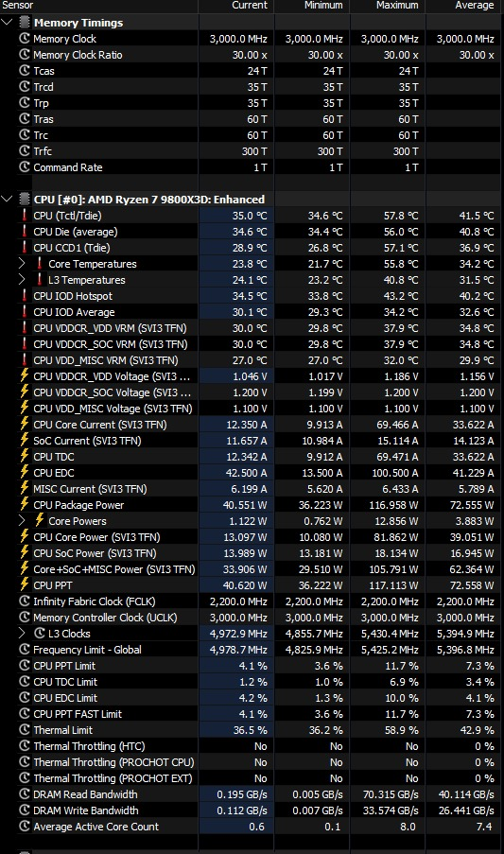The image size is (504, 854).
Task: Select the CPU PPT row
Action: [252, 585]
